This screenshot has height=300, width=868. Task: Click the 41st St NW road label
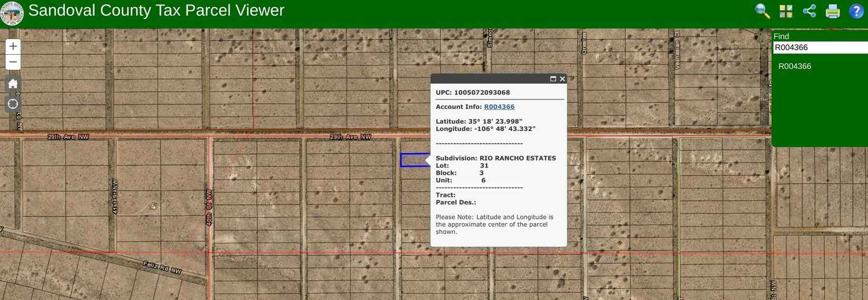[x=115, y=197]
